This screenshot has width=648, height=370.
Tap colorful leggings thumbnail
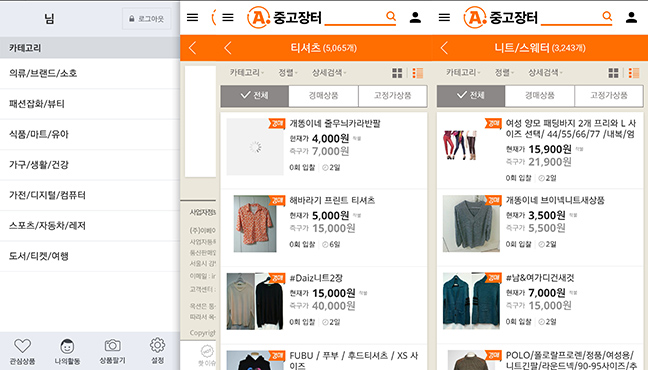(x=460, y=145)
